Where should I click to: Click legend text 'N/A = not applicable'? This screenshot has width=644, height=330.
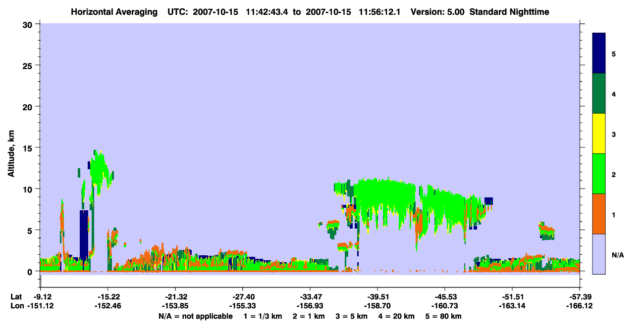pos(195,316)
